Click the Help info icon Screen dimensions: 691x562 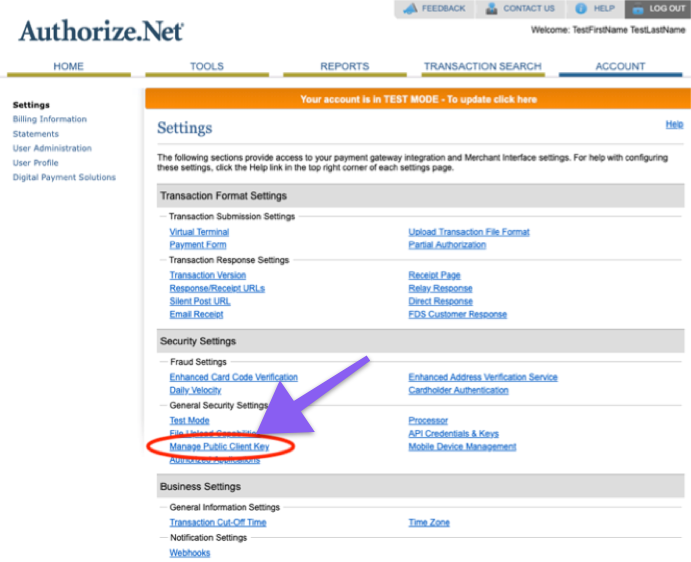[581, 8]
